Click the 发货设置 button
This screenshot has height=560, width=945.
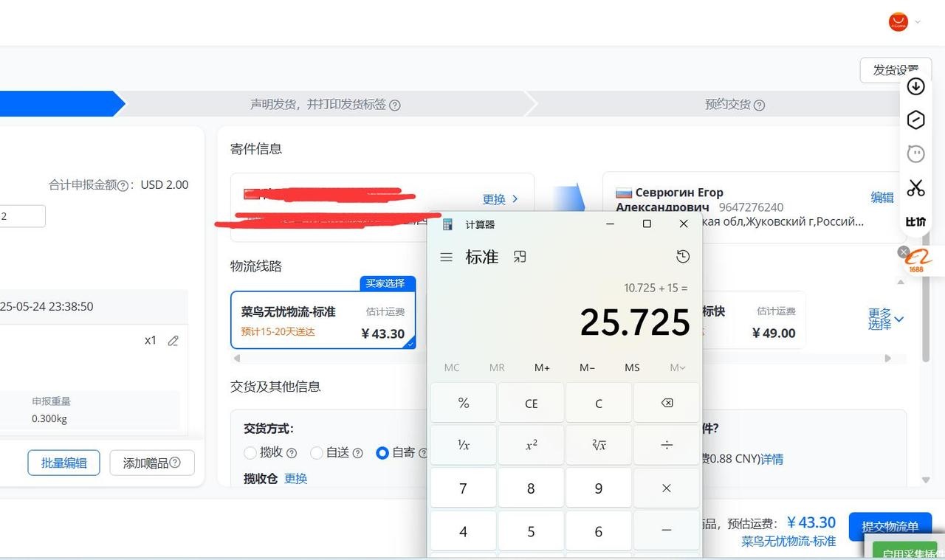click(895, 70)
